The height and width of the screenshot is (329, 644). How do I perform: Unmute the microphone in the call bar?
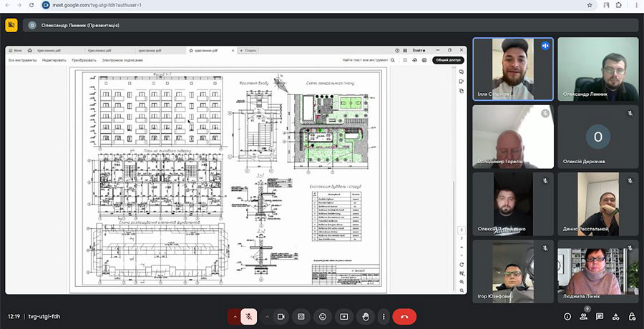(249, 316)
